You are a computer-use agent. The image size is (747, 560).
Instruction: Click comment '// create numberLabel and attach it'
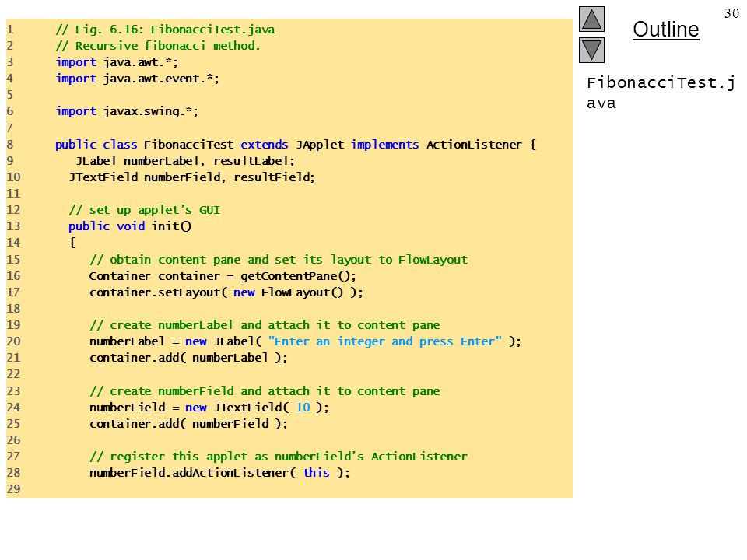[x=265, y=325]
